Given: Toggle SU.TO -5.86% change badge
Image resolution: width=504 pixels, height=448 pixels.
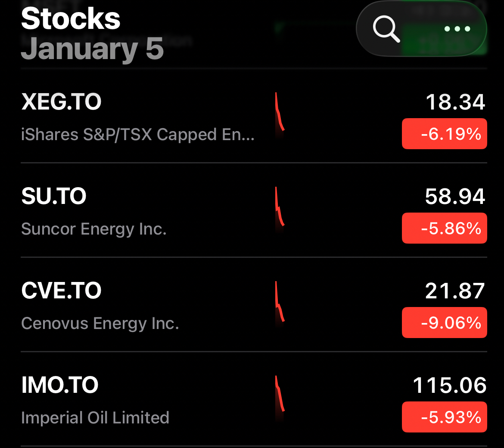Looking at the screenshot, I should 444,228.
